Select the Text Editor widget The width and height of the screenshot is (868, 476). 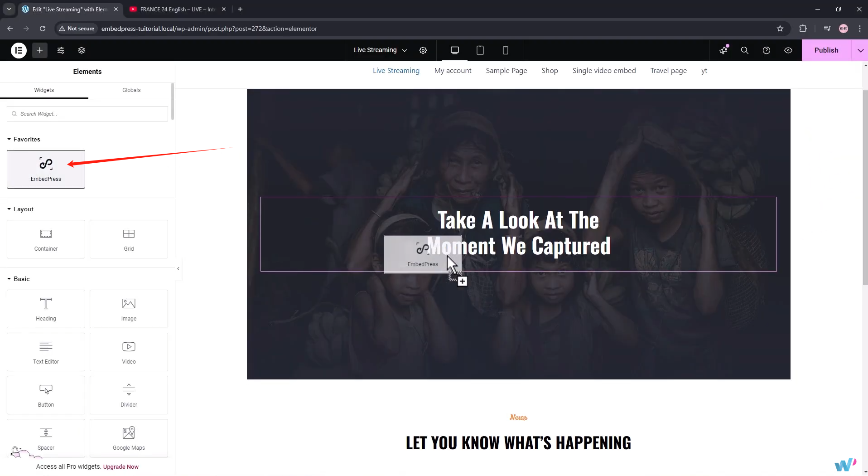(x=46, y=352)
